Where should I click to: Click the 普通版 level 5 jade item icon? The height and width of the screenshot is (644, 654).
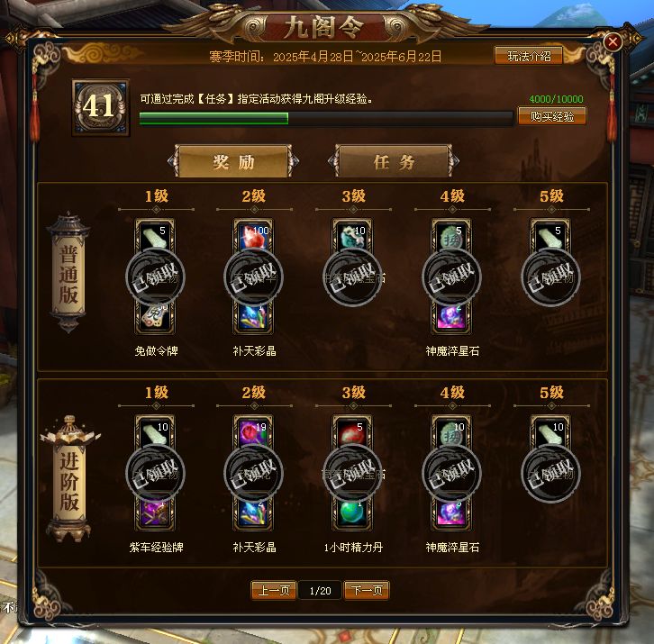(x=550, y=237)
